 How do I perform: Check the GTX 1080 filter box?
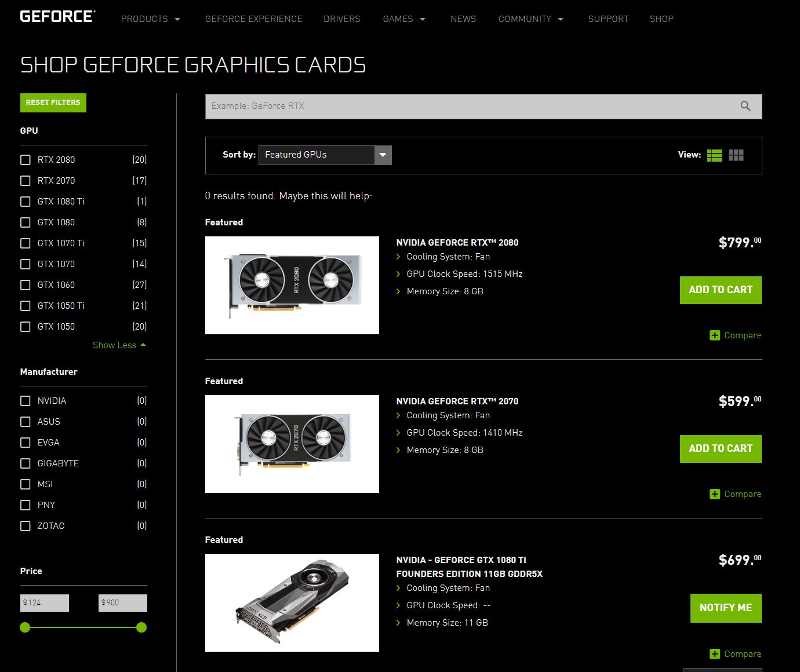click(26, 222)
